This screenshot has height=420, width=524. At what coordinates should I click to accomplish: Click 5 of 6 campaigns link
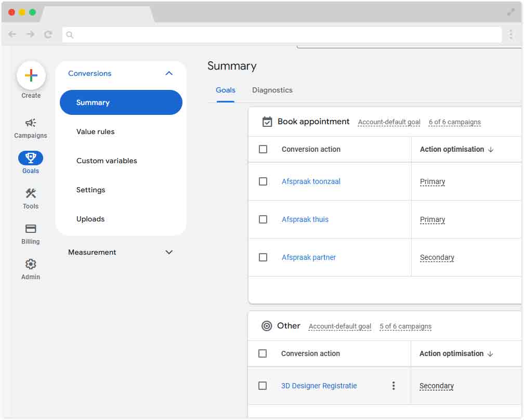click(x=405, y=326)
